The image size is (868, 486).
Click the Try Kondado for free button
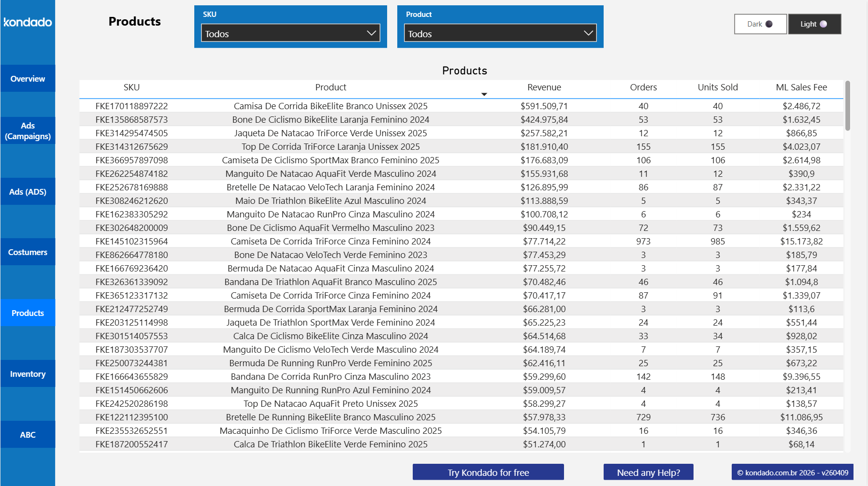point(488,472)
